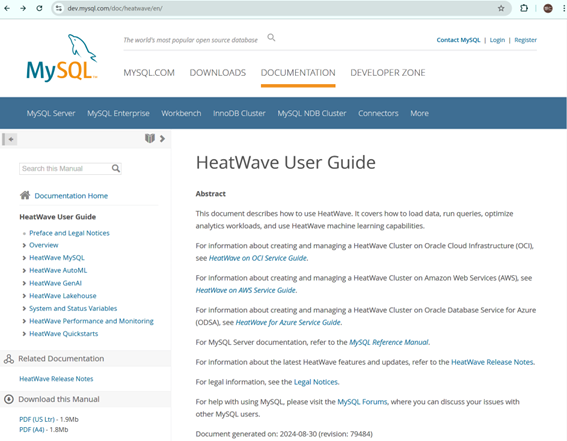Click the open book icon above the sidebar
567x441 pixels.
pos(150,138)
